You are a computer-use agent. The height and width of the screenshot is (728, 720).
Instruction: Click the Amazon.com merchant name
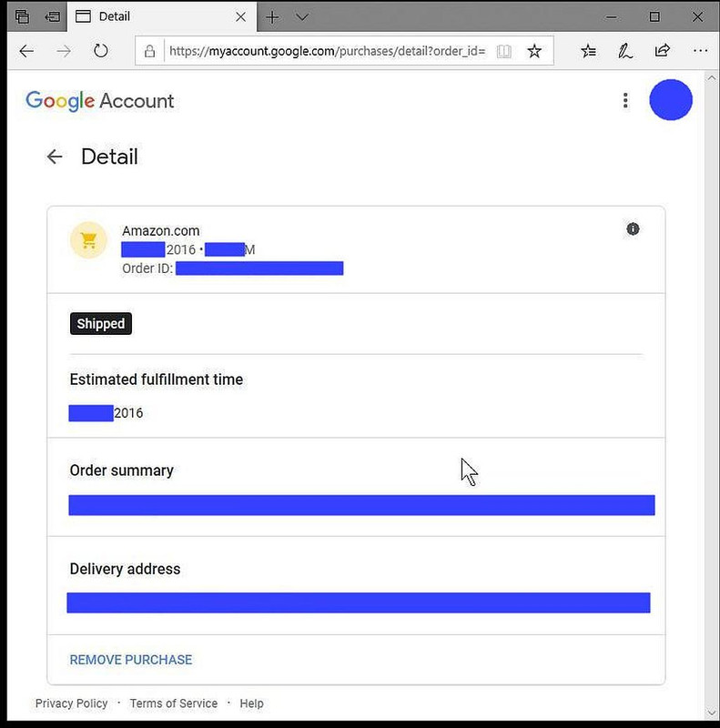161,231
